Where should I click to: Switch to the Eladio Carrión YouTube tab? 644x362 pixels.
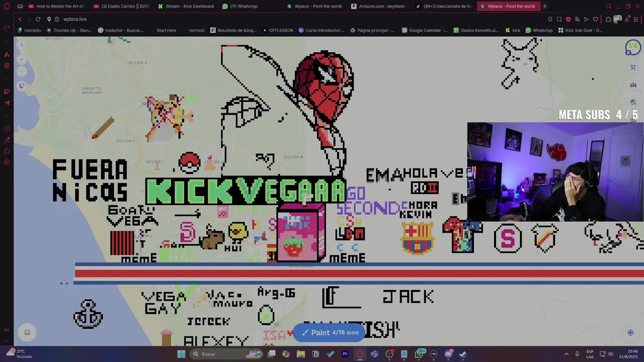[x=122, y=6]
